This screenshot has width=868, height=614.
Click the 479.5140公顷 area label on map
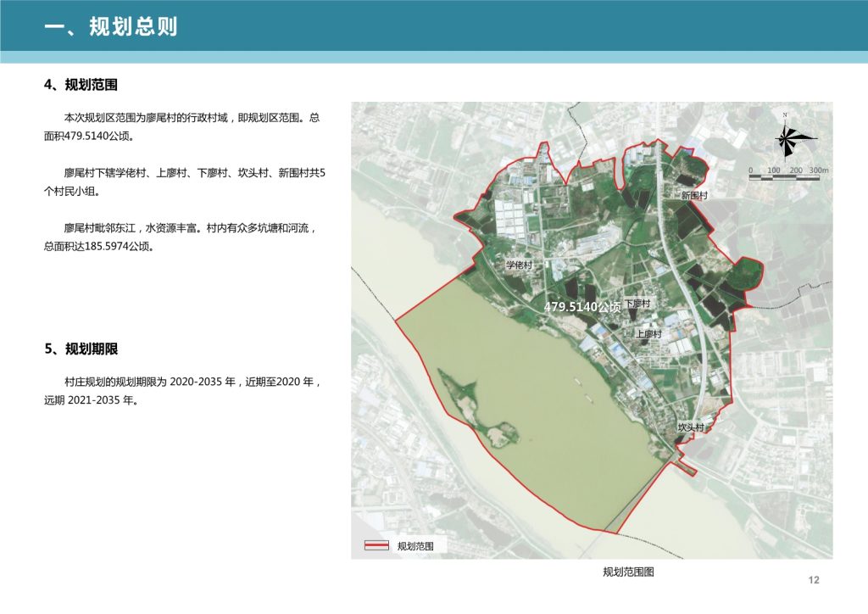point(582,307)
